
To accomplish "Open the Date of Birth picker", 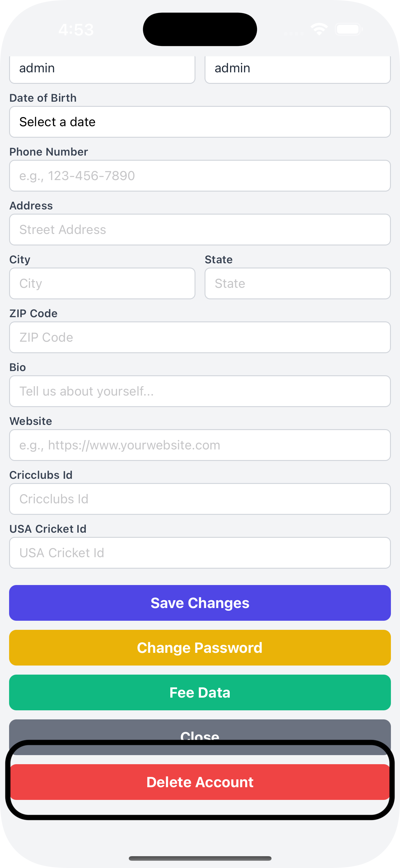I will click(200, 122).
